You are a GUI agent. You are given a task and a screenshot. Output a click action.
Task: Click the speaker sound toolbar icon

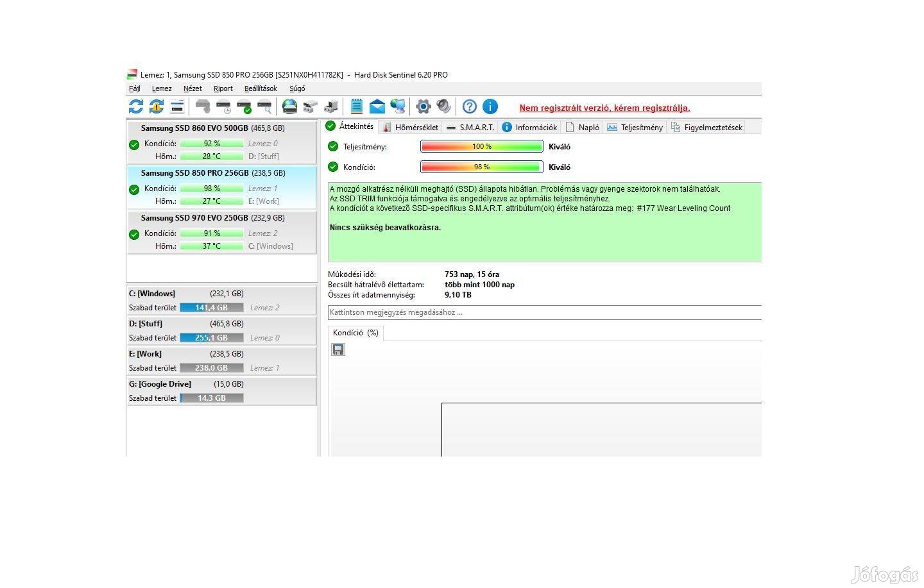coord(444,106)
